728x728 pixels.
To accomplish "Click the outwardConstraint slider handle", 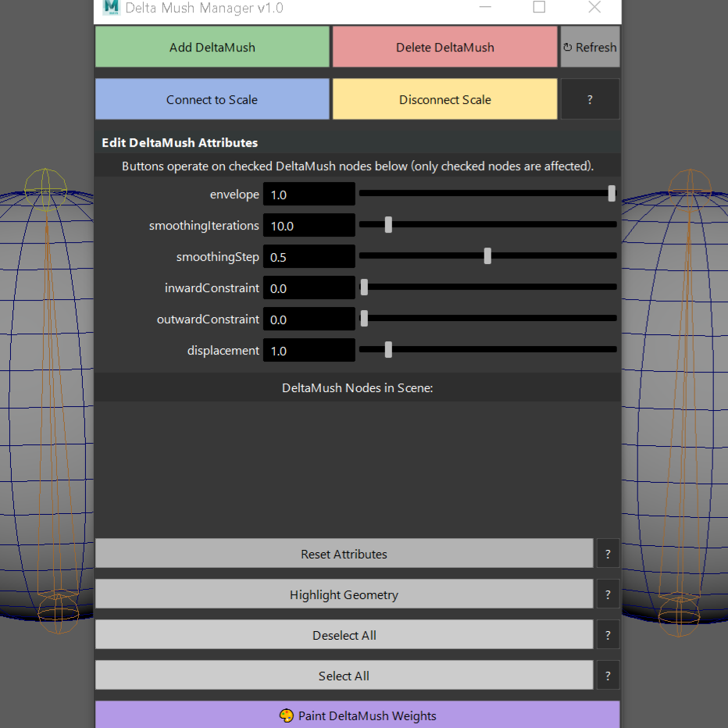I will click(365, 318).
